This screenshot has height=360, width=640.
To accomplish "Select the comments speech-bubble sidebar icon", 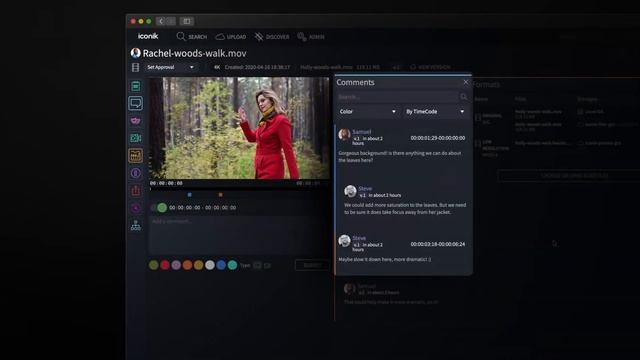I will click(136, 103).
